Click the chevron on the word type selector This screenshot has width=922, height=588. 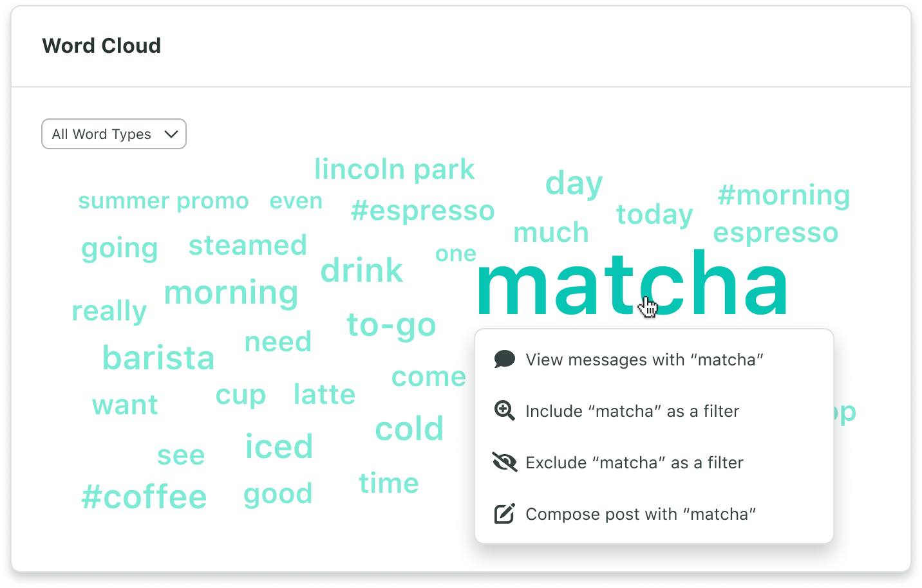(x=171, y=134)
